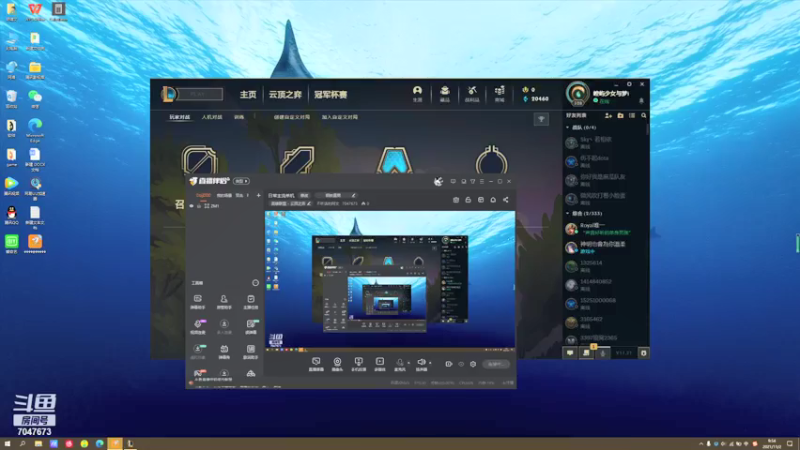800x450 pixels.
Task: Add webcam source using 摄像头 icon
Action: click(337, 364)
